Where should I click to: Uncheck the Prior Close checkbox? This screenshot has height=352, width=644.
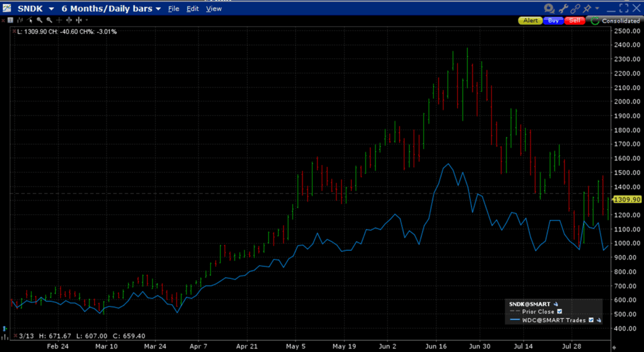[559, 312]
